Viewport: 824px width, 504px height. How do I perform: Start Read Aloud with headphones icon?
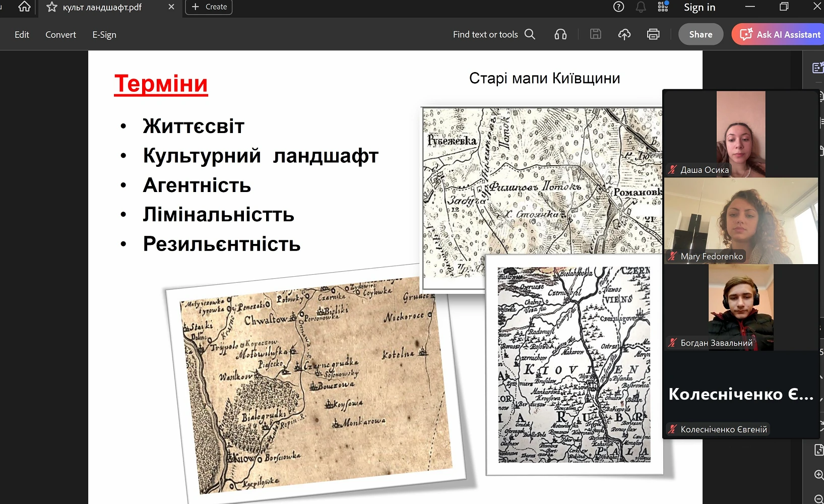pyautogui.click(x=560, y=34)
